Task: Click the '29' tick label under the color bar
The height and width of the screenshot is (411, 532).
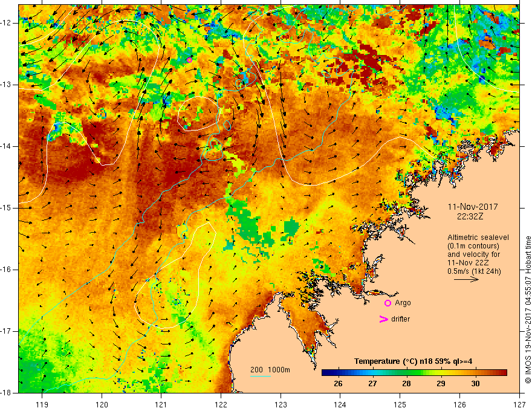Action: click(x=441, y=384)
